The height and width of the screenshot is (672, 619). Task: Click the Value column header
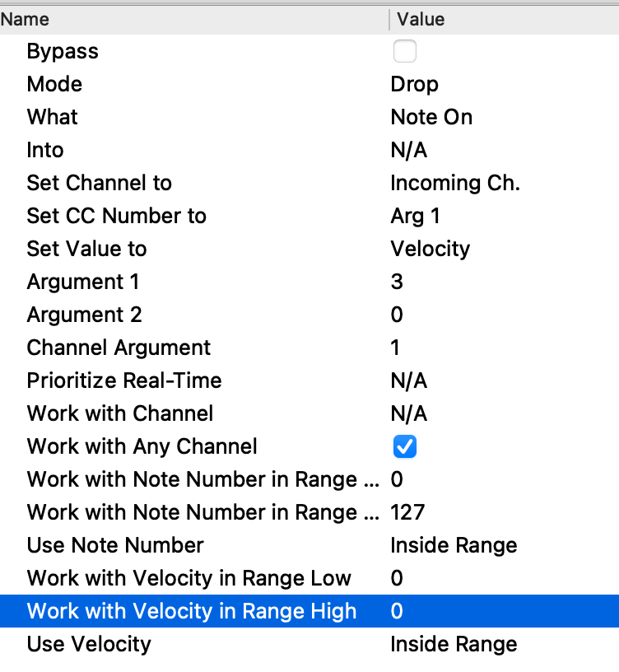click(421, 19)
